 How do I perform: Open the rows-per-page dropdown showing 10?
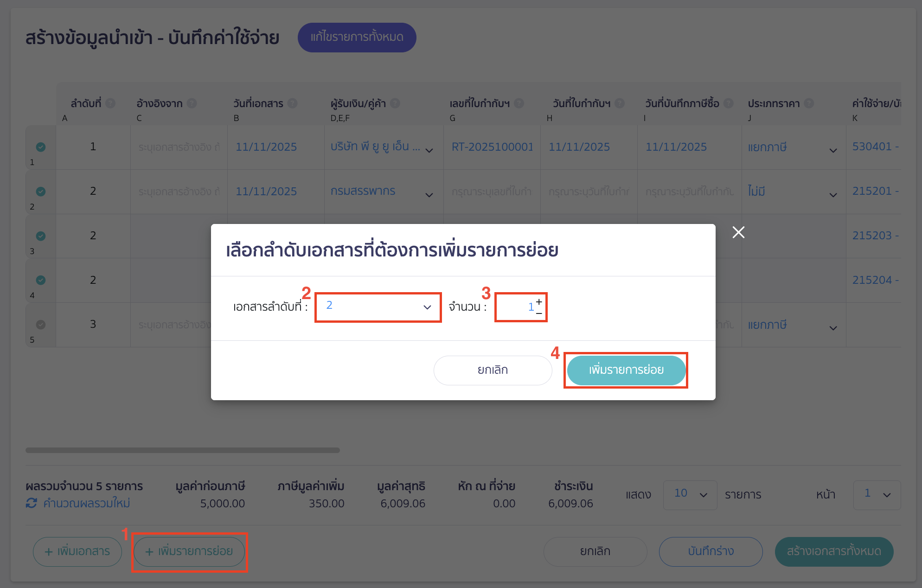[x=690, y=495]
